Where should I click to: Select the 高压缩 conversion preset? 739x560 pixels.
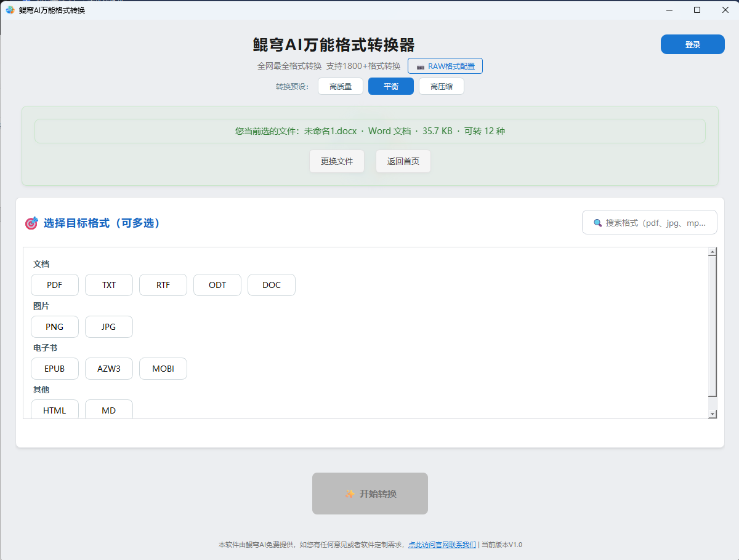tap(442, 87)
